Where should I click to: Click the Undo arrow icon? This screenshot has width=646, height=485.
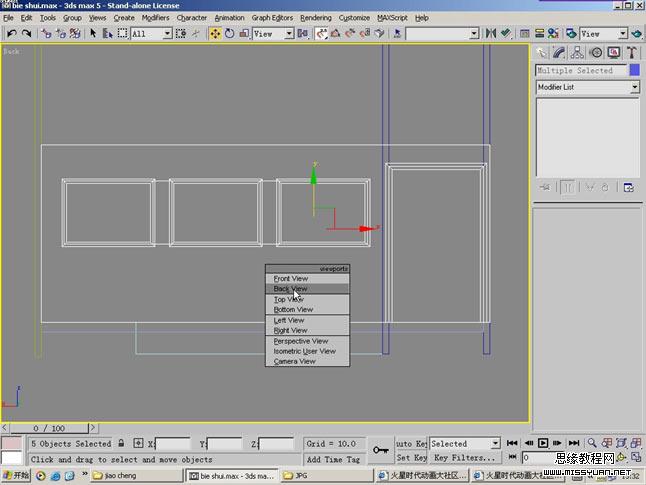(12, 33)
